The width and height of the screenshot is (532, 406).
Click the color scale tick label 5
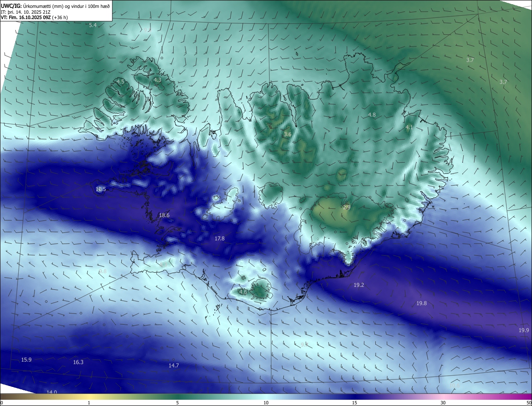(x=177, y=403)
